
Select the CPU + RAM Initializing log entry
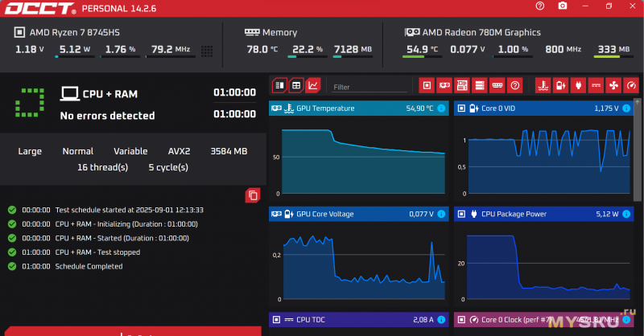click(x=103, y=224)
